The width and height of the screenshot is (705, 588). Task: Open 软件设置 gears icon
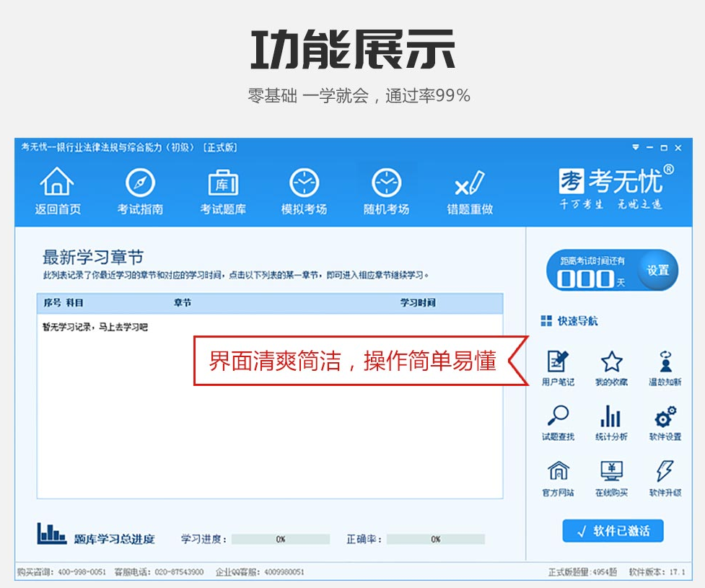point(665,416)
